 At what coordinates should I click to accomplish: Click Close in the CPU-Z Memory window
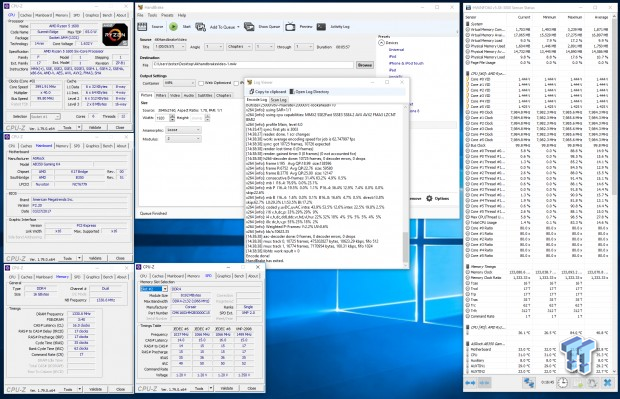point(121,389)
